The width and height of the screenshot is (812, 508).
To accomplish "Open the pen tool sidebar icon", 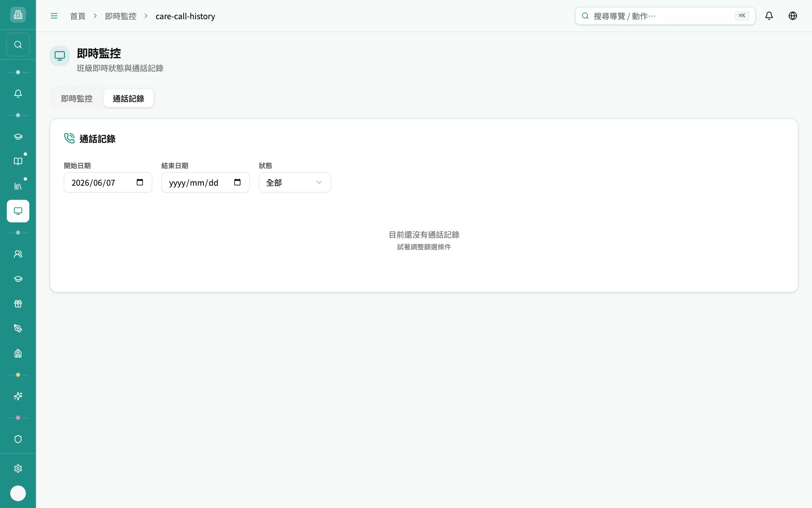I will pyautogui.click(x=18, y=329).
